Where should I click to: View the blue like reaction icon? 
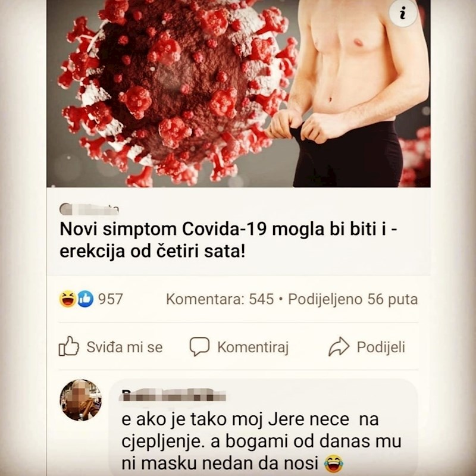click(85, 299)
